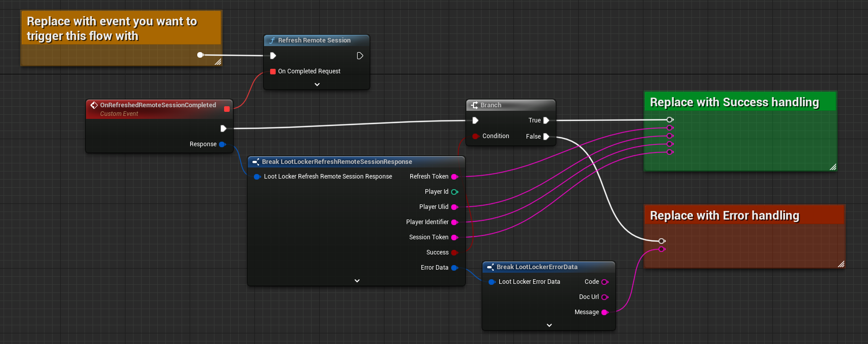
Task: Select the Replace with Error handling comment header
Action: click(724, 216)
